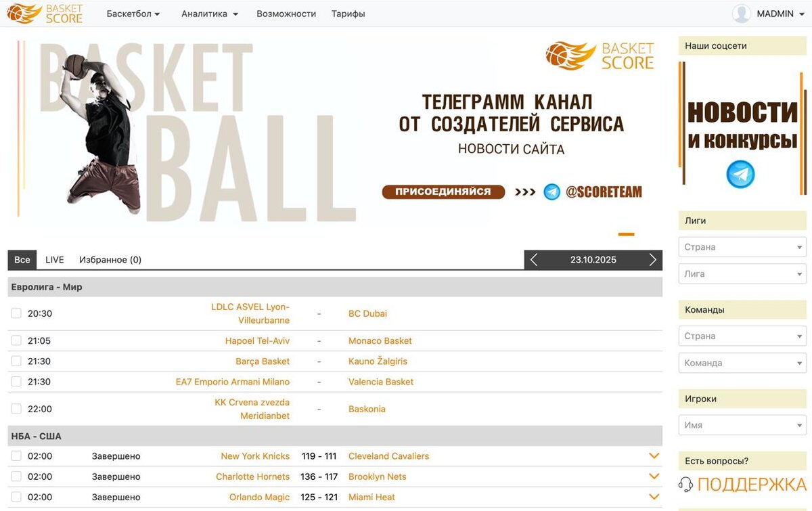This screenshot has height=511, width=812.
Task: Click the ПРИСОЕДИНЯЙСЯ button on banner
Action: [x=443, y=192]
